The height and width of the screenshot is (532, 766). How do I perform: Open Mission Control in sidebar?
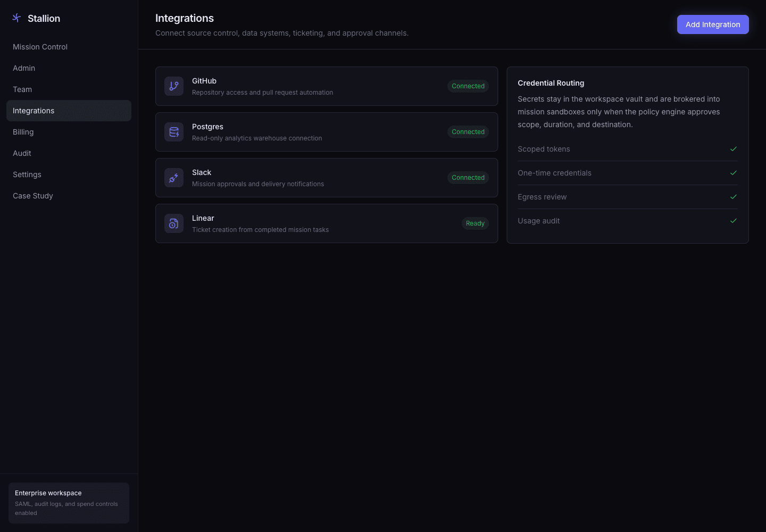tap(69, 47)
